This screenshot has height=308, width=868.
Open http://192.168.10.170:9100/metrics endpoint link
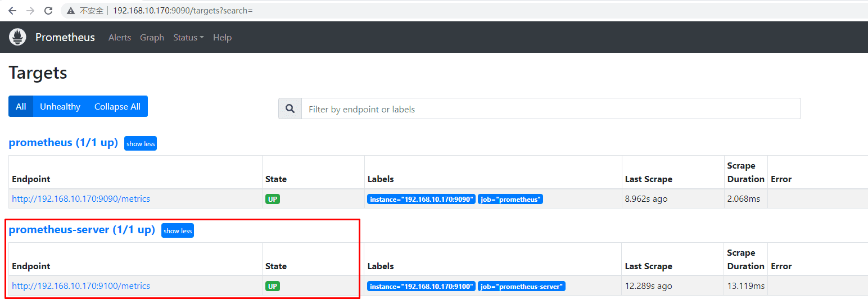point(81,286)
